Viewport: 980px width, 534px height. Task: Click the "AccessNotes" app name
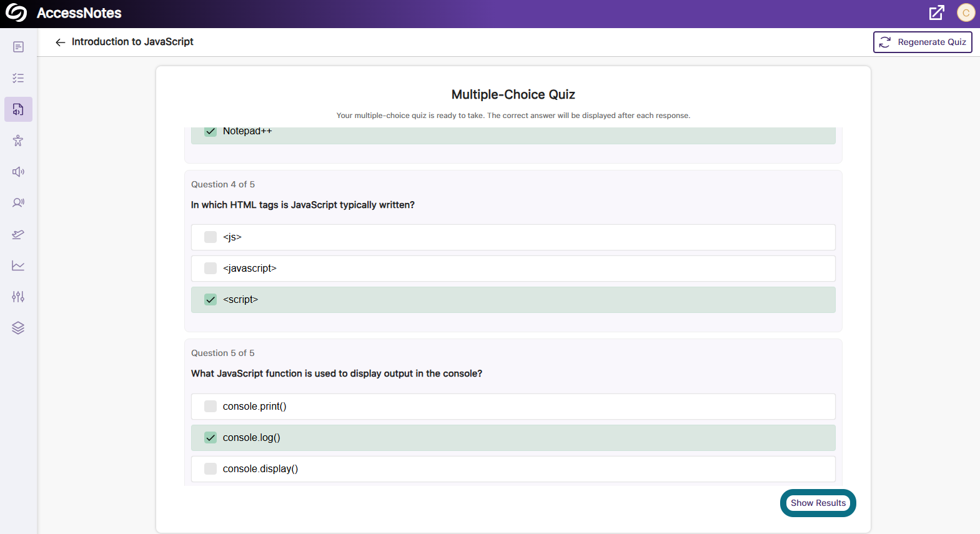point(79,13)
